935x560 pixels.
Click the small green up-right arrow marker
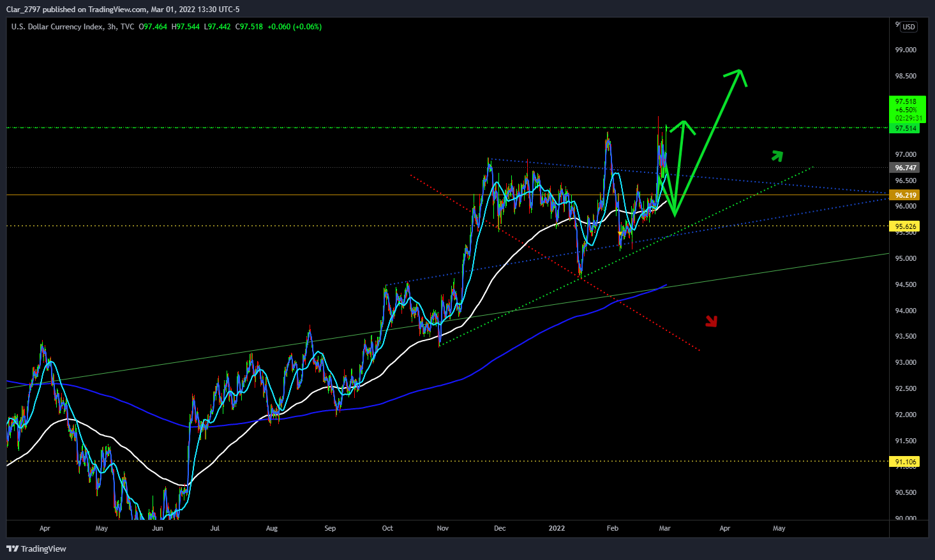(777, 155)
